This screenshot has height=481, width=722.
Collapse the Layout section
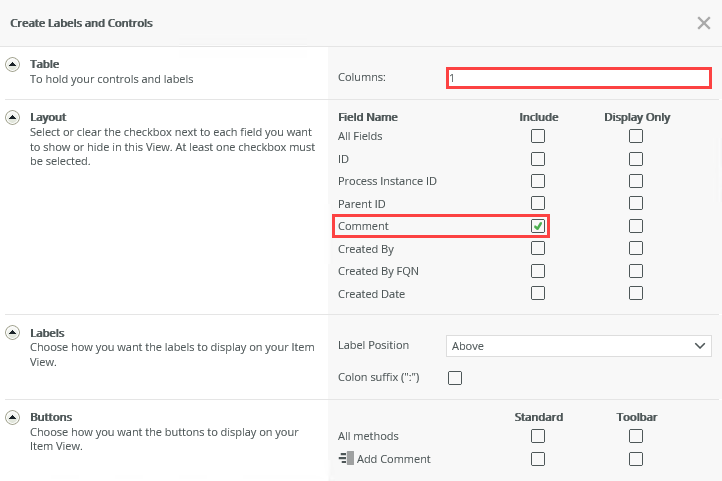tap(13, 117)
